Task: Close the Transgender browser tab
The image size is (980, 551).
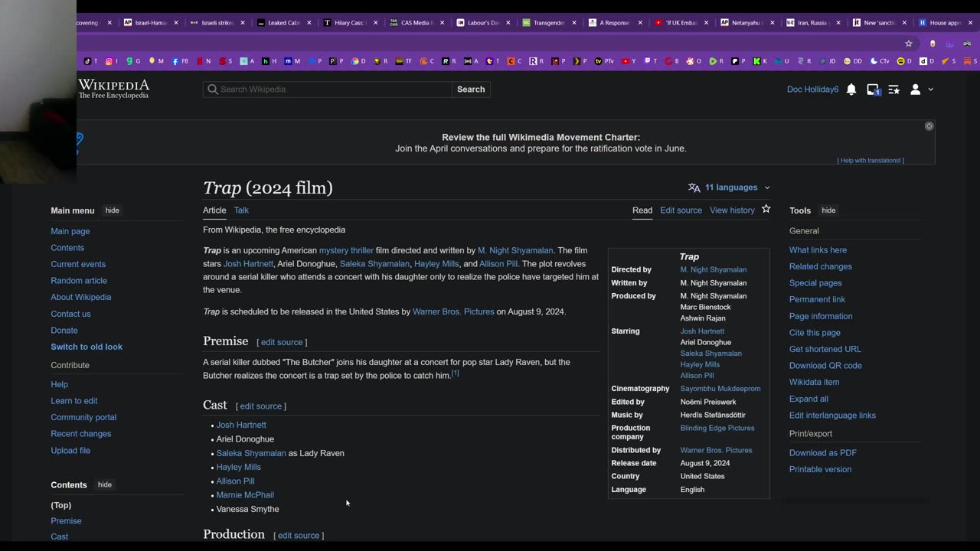Action: tap(573, 23)
